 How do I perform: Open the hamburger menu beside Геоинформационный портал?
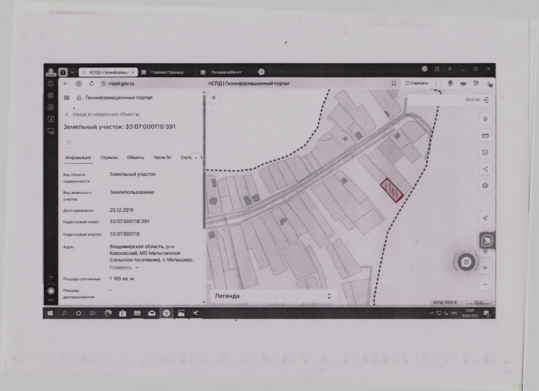point(67,98)
